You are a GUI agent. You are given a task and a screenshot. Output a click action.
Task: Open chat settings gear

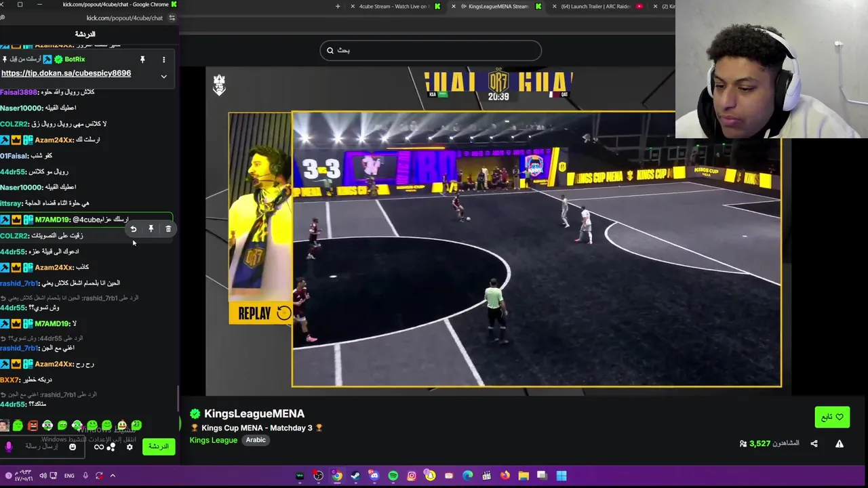[130, 447]
